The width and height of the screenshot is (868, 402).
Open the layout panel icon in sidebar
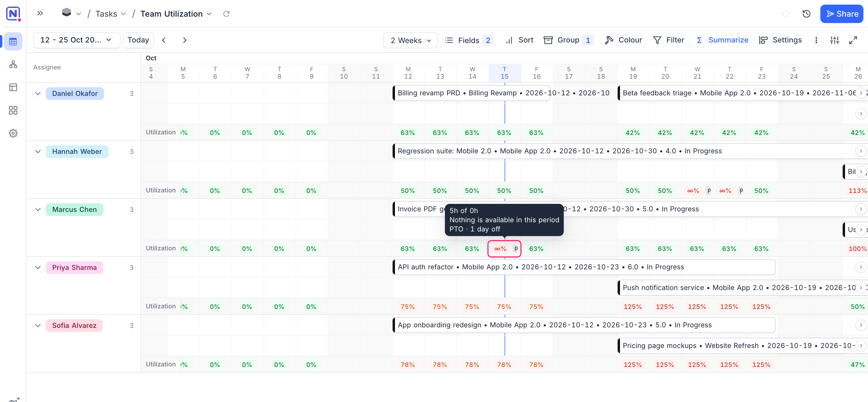point(13,87)
